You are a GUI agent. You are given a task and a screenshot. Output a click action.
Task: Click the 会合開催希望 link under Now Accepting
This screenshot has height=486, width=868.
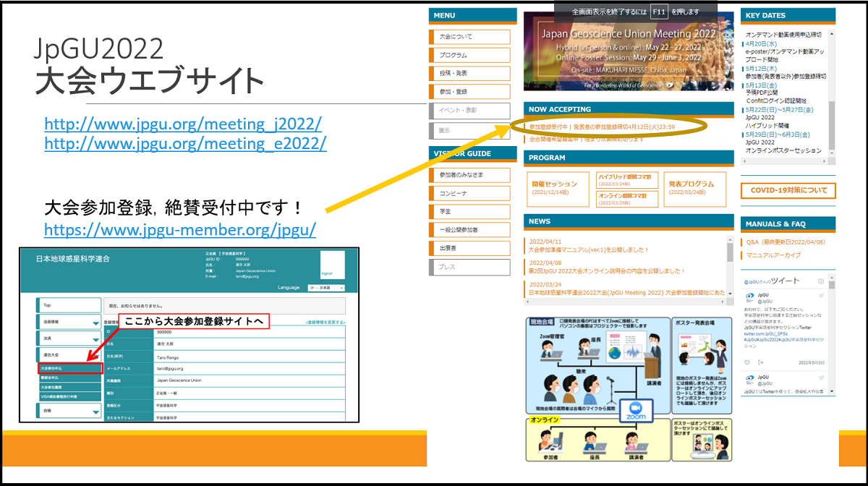[x=587, y=138]
